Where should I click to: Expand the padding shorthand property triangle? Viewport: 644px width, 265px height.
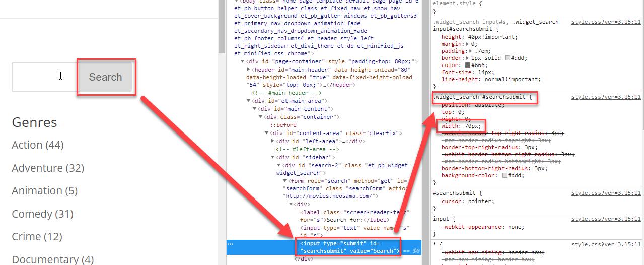[470, 51]
